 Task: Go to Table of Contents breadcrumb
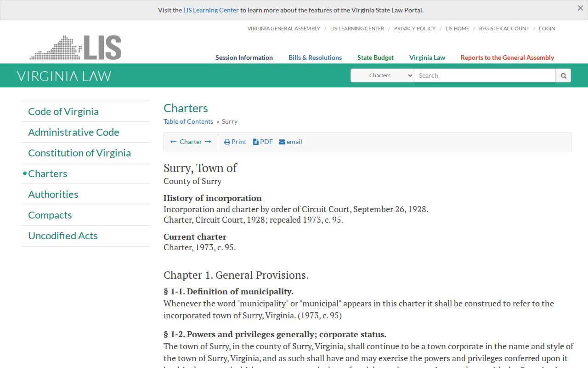(188, 121)
